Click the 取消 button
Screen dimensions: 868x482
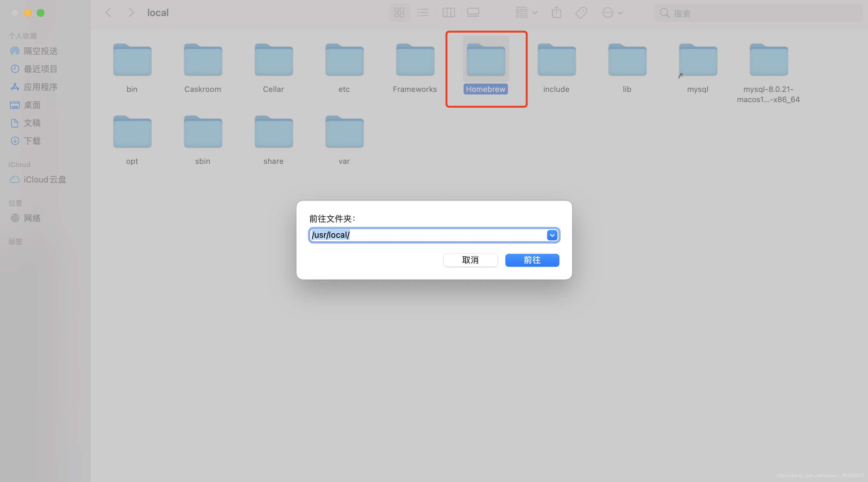pyautogui.click(x=470, y=260)
